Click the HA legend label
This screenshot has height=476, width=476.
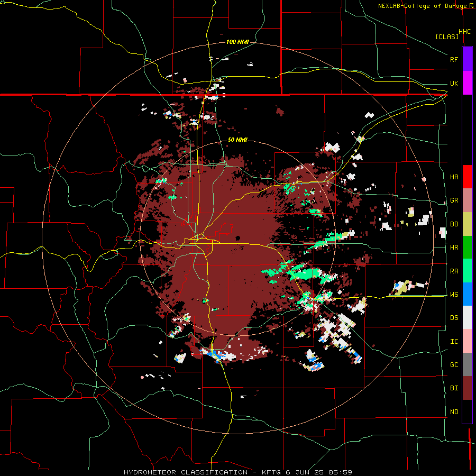point(454,177)
